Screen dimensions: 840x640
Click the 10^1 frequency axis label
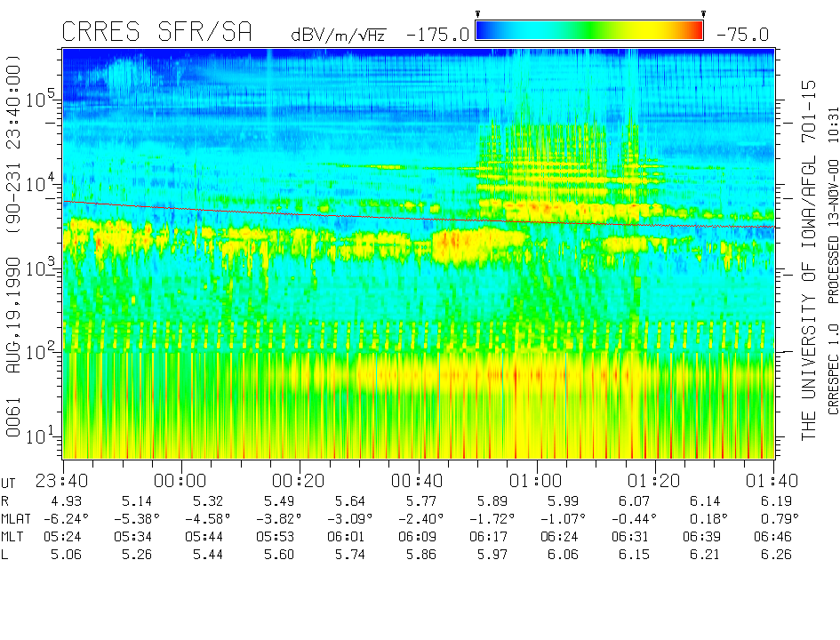(x=38, y=435)
